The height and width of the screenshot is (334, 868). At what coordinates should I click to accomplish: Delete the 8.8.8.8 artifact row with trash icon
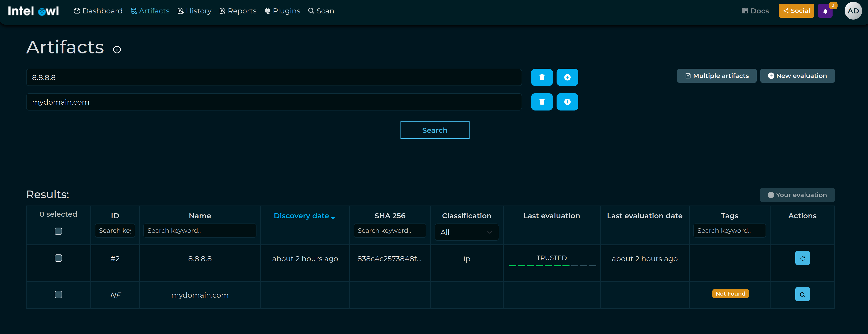click(x=542, y=77)
